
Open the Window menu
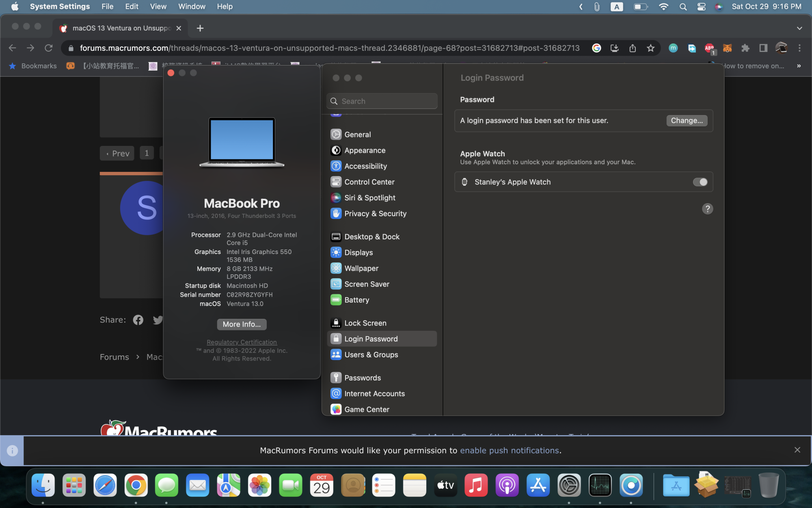pos(192,7)
